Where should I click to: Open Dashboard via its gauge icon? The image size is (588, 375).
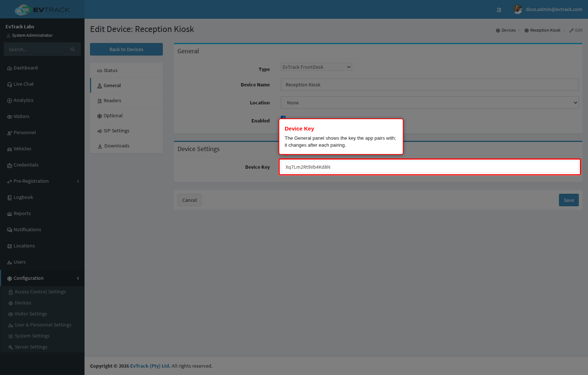pyautogui.click(x=10, y=68)
